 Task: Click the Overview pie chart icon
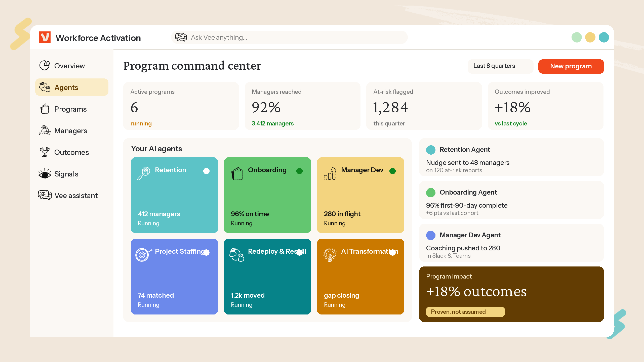(x=45, y=66)
